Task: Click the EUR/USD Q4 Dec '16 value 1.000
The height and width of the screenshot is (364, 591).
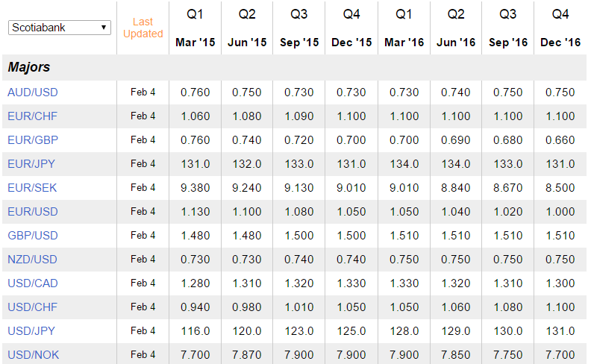Action: (560, 212)
